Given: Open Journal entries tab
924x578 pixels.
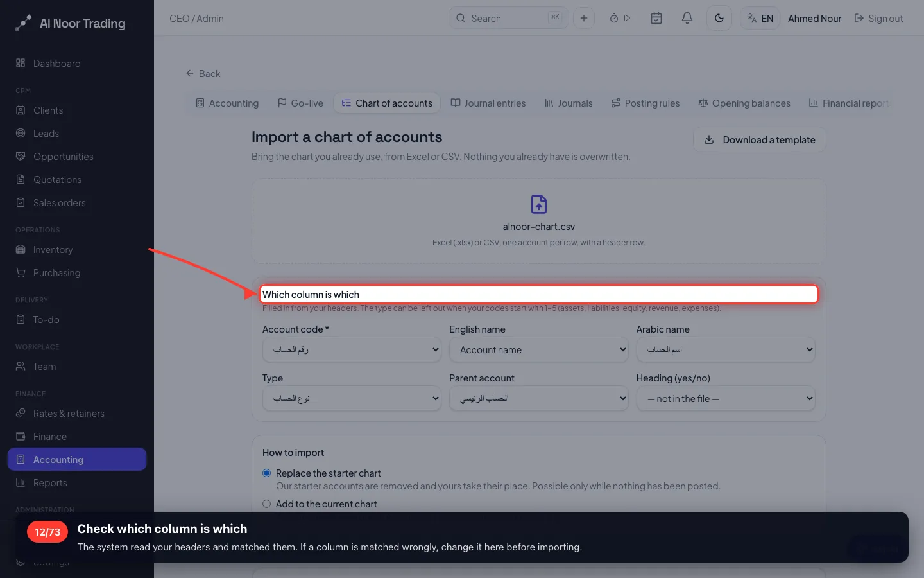Looking at the screenshot, I should pos(488,103).
